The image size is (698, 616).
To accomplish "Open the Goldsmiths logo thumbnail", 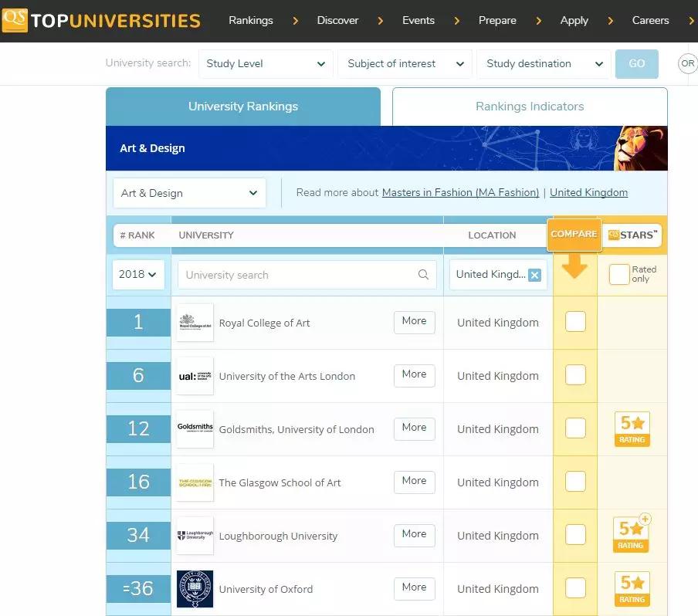I will 195,428.
